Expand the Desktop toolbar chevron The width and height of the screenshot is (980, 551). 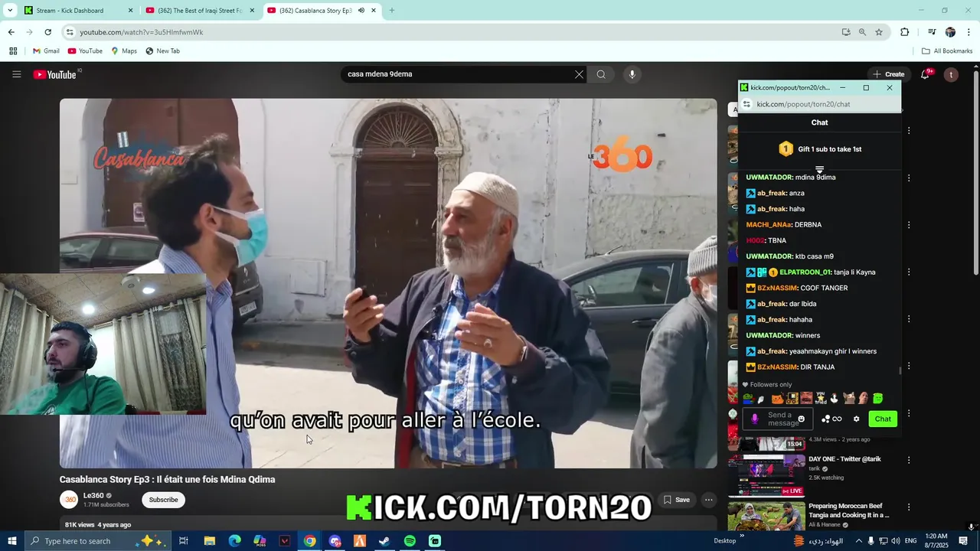(741, 536)
